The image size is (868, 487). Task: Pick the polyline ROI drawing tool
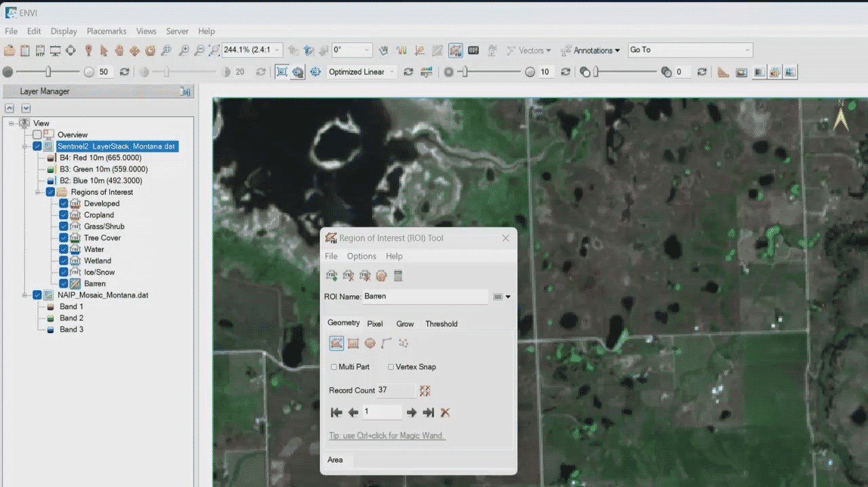(387, 343)
